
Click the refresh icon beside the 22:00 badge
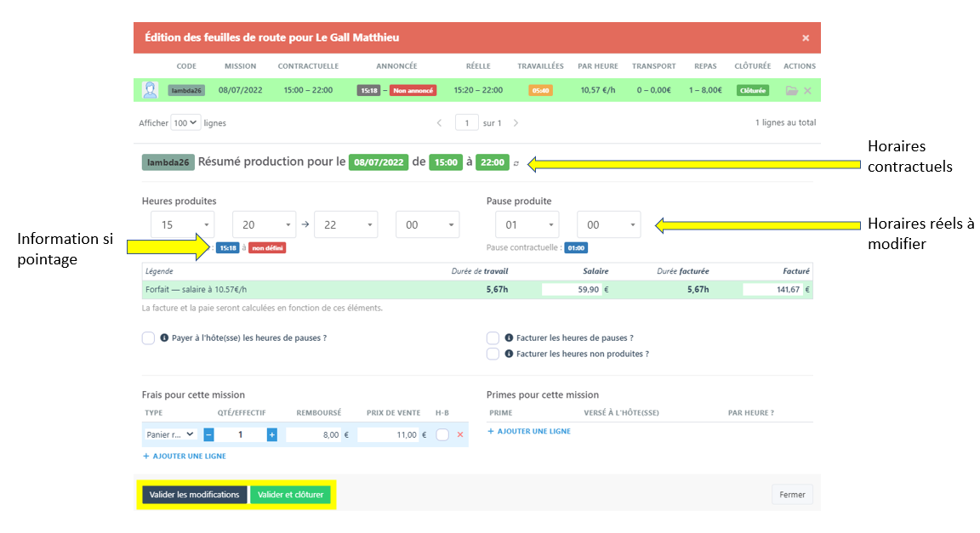[x=516, y=163]
